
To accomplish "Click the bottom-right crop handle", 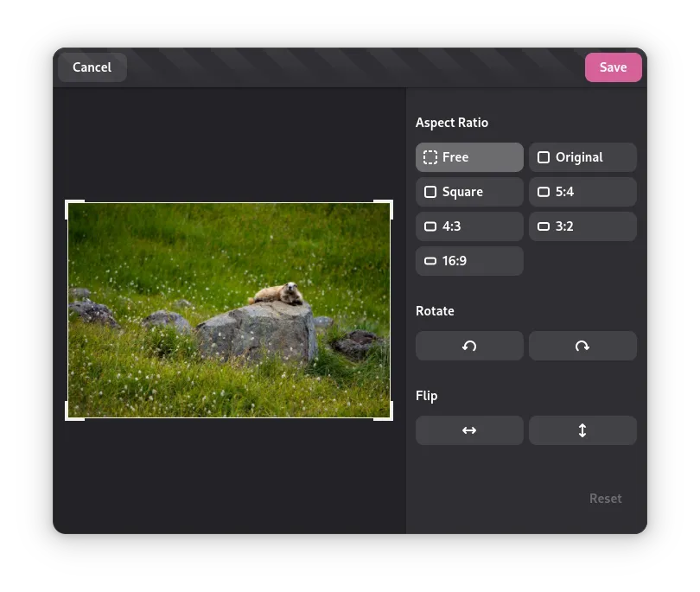I will click(x=390, y=417).
